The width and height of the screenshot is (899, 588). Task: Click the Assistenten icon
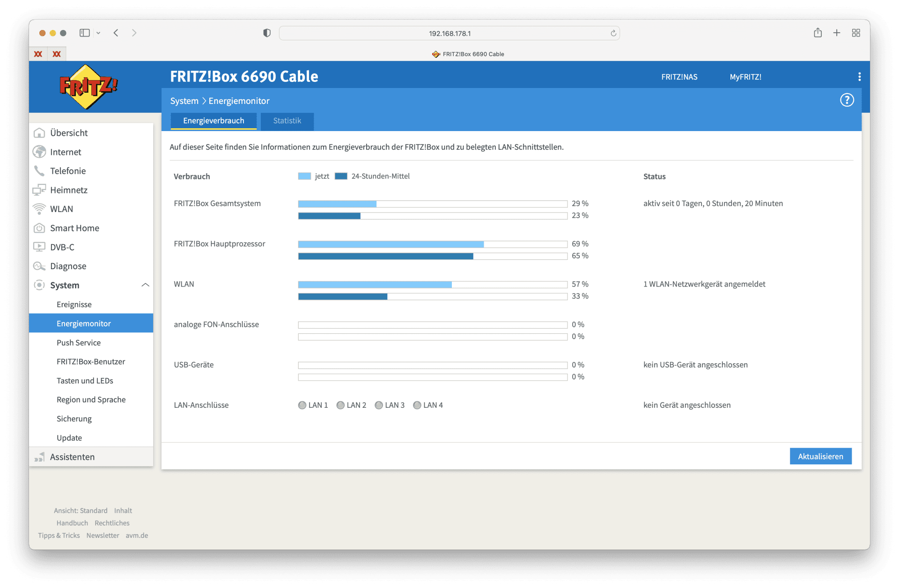pos(39,457)
